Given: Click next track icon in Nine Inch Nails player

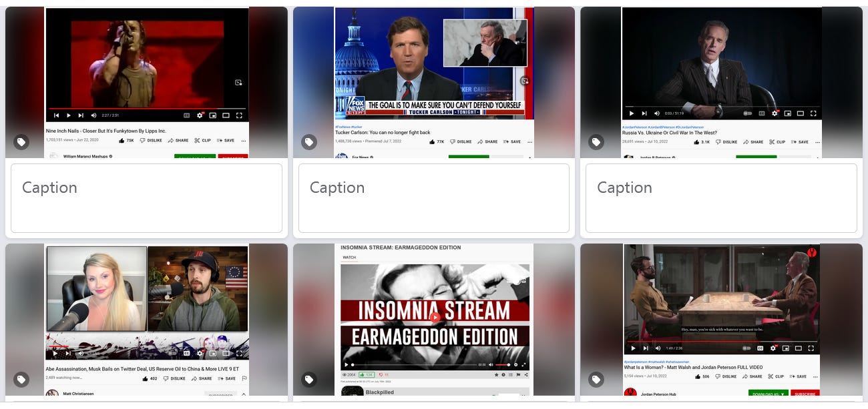Looking at the screenshot, I should 81,115.
